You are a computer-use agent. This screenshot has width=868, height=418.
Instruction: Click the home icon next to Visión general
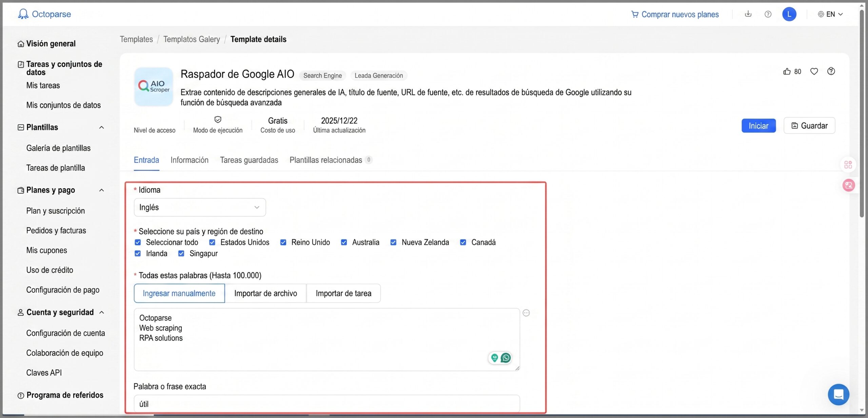coord(21,44)
